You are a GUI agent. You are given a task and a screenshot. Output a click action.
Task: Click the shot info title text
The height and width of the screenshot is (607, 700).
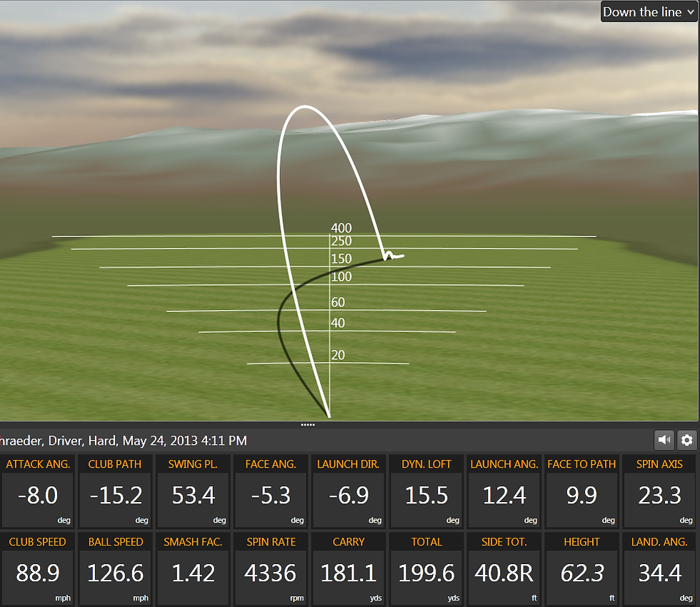[123, 441]
